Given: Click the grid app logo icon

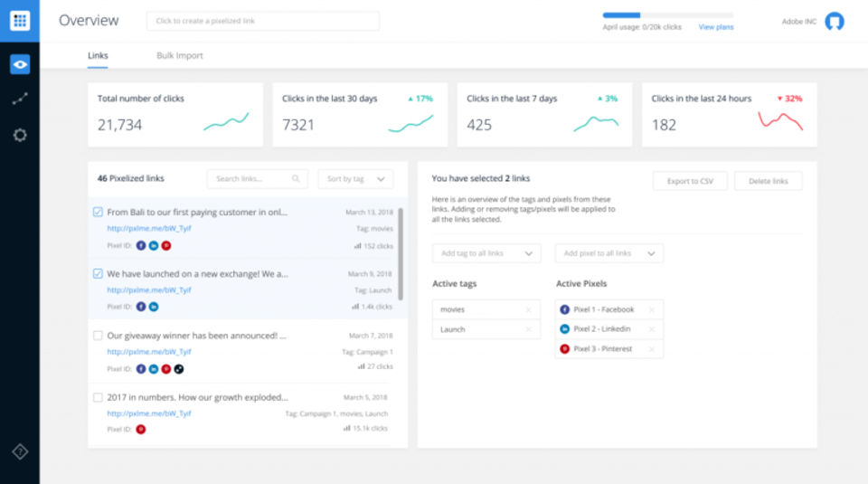Looking at the screenshot, I should [x=19, y=20].
